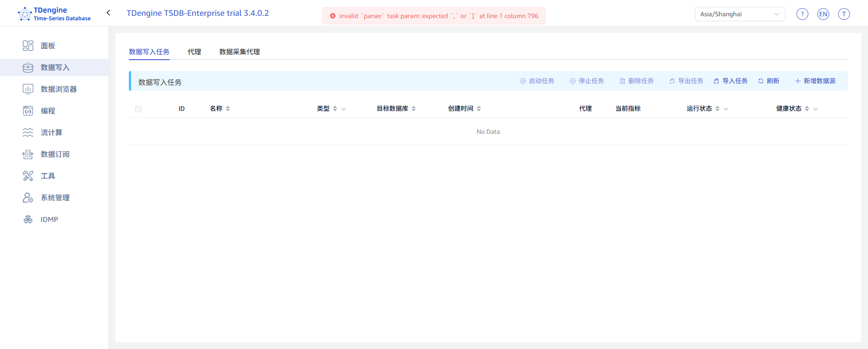Collapse the sidebar with the left arrow
This screenshot has width=868, height=349.
[108, 13]
